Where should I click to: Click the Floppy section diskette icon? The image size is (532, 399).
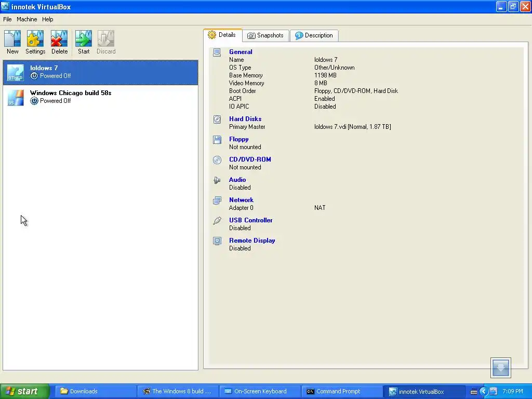[217, 139]
